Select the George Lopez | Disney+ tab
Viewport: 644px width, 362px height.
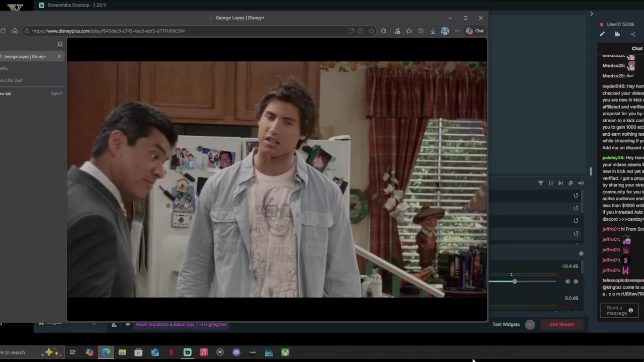pyautogui.click(x=31, y=56)
